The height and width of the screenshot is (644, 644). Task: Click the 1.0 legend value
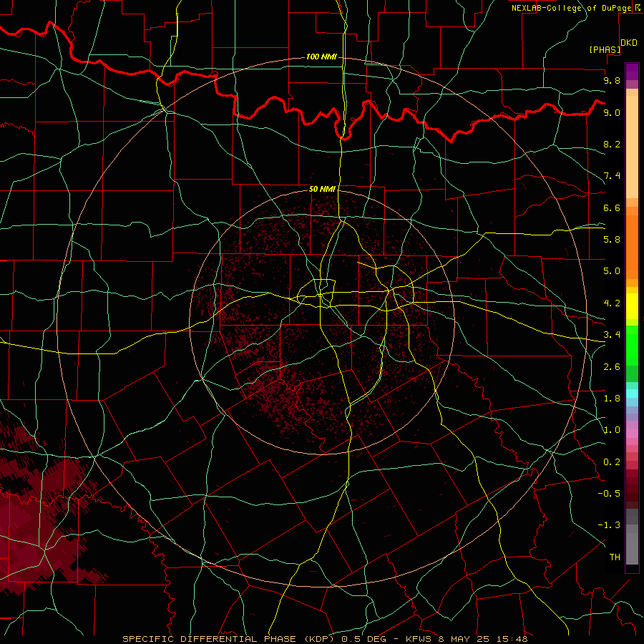pyautogui.click(x=612, y=430)
